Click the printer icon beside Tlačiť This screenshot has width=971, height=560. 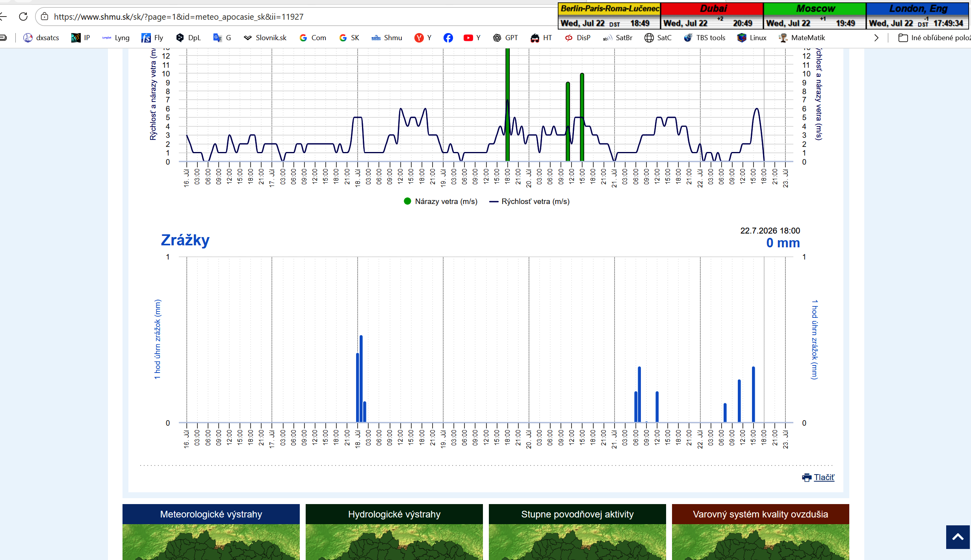click(x=807, y=477)
